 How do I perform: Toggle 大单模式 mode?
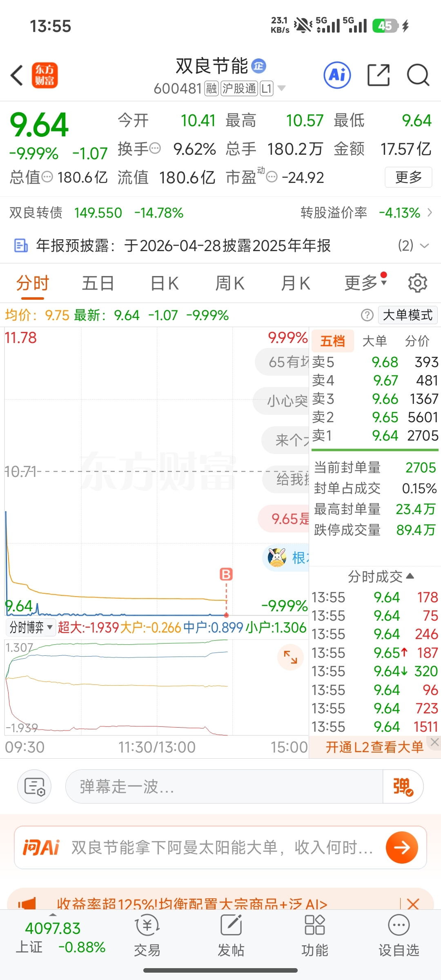point(408,315)
